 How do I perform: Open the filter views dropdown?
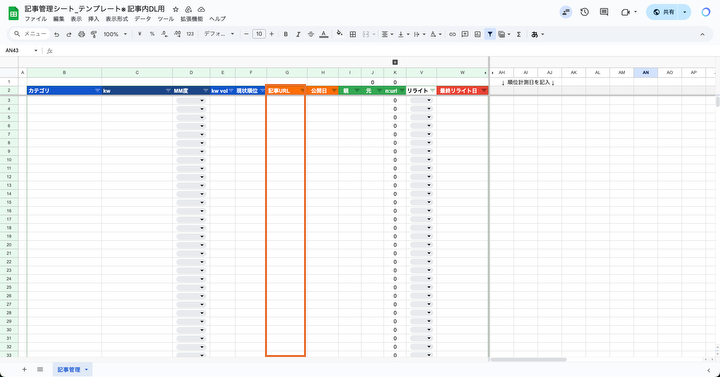point(504,34)
